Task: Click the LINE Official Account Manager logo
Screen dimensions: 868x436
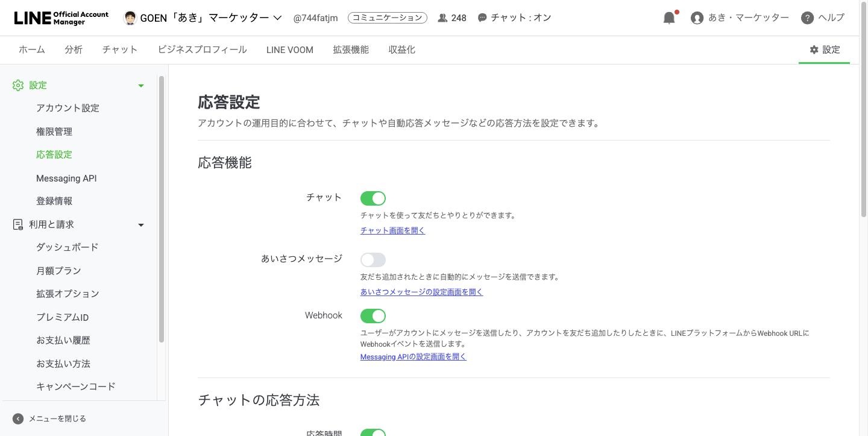Action: 61,17
